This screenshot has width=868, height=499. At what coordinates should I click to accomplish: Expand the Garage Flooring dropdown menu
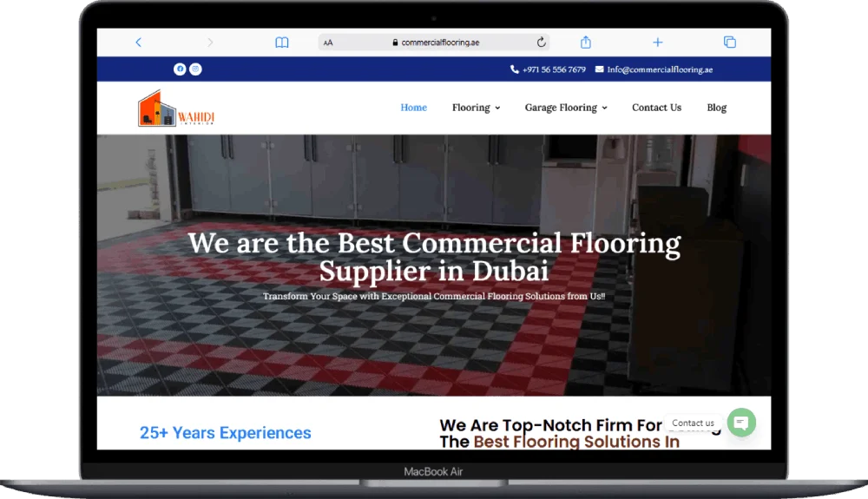click(x=565, y=108)
